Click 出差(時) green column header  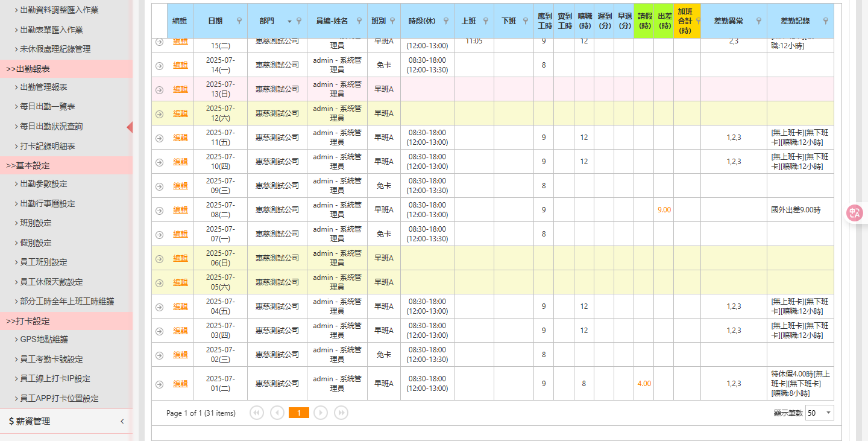(x=664, y=21)
